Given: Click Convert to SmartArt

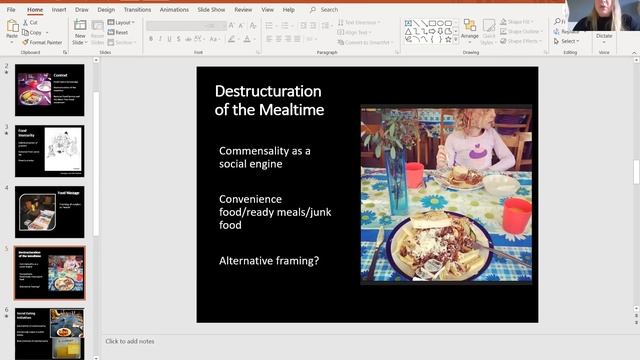Looking at the screenshot, I should point(366,42).
